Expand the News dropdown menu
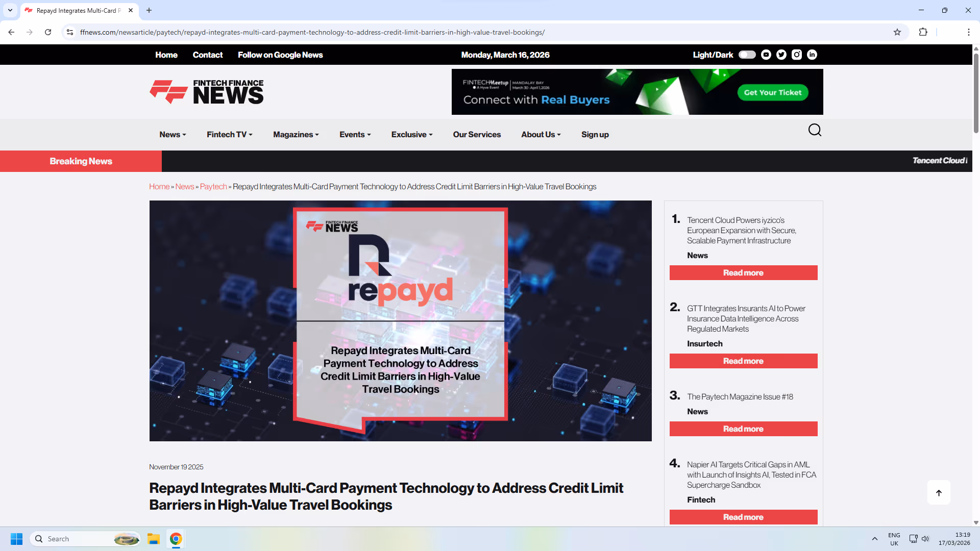This screenshot has height=551, width=980. click(173, 135)
